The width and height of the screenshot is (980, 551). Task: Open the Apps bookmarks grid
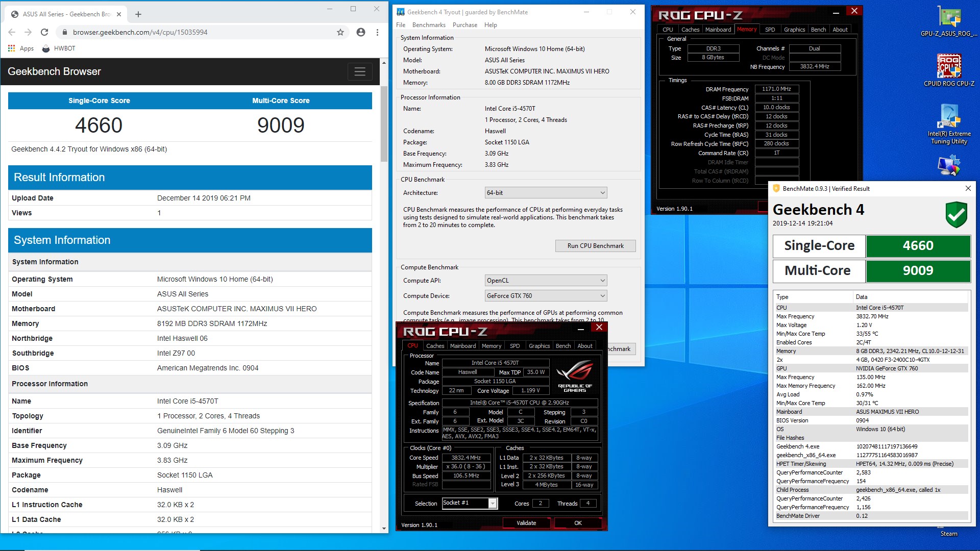coord(20,48)
